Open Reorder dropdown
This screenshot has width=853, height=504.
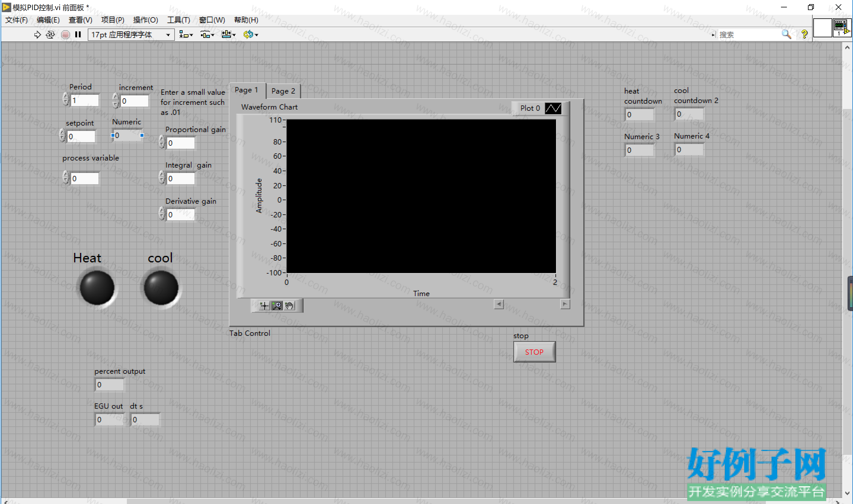tap(251, 35)
